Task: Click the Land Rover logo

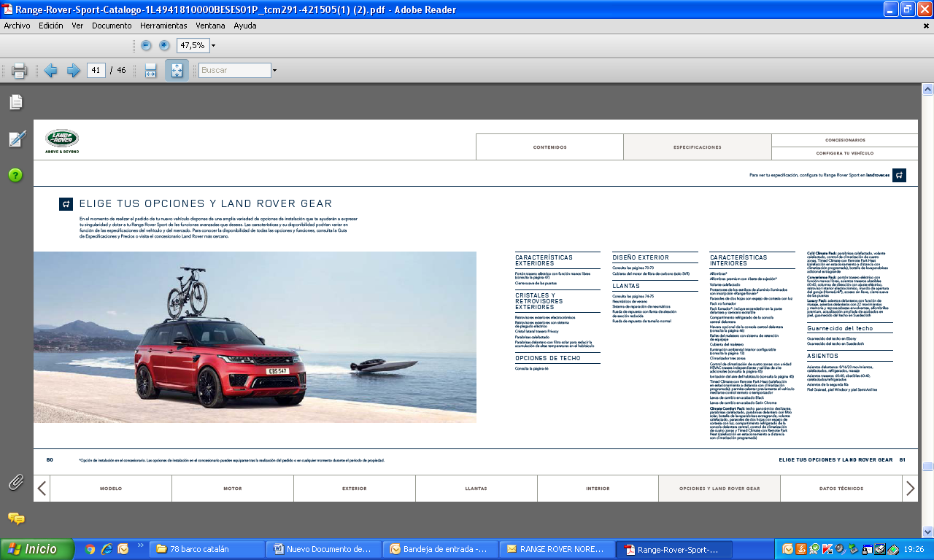Action: (62, 141)
